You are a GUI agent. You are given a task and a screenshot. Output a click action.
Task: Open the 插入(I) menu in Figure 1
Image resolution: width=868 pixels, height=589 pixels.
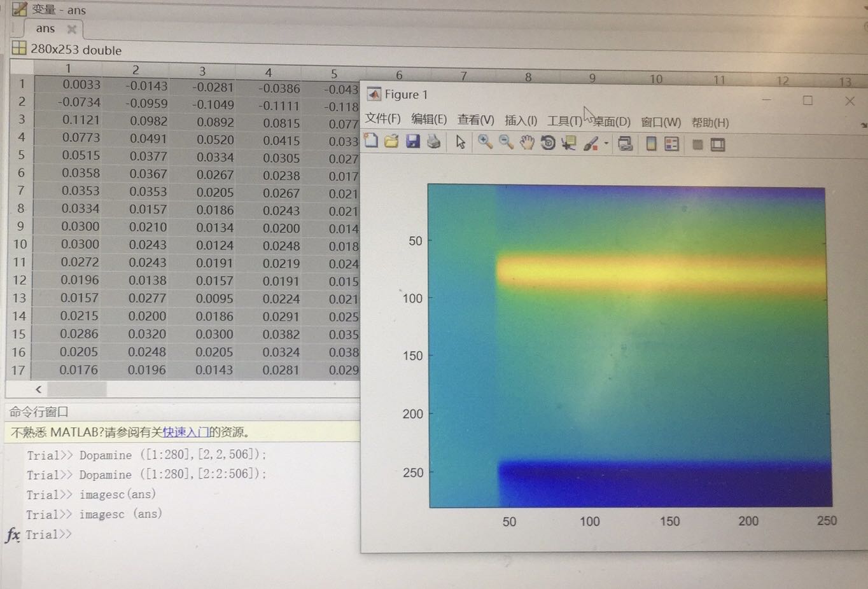(521, 121)
